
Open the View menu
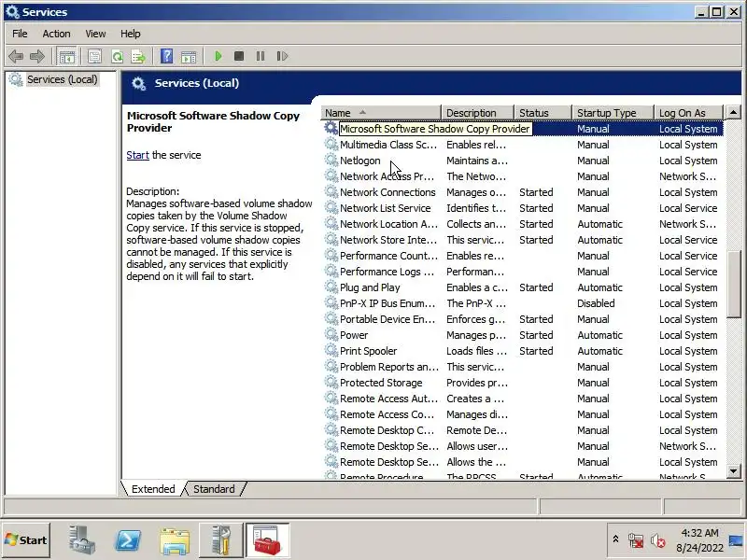pos(95,34)
